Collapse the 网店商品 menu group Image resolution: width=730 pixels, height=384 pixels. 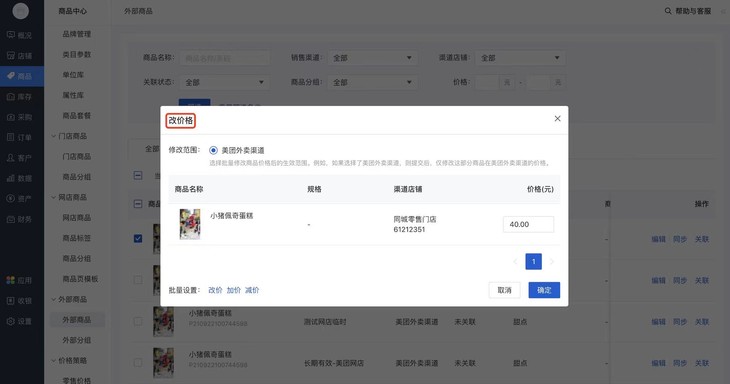[x=54, y=197]
